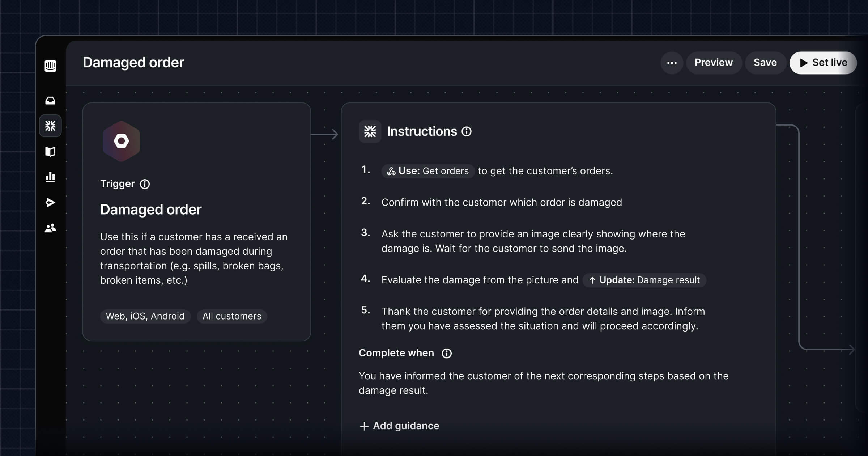Click step 3 'Ask the customer to provide an image' text
The width and height of the screenshot is (868, 456).
coord(533,241)
